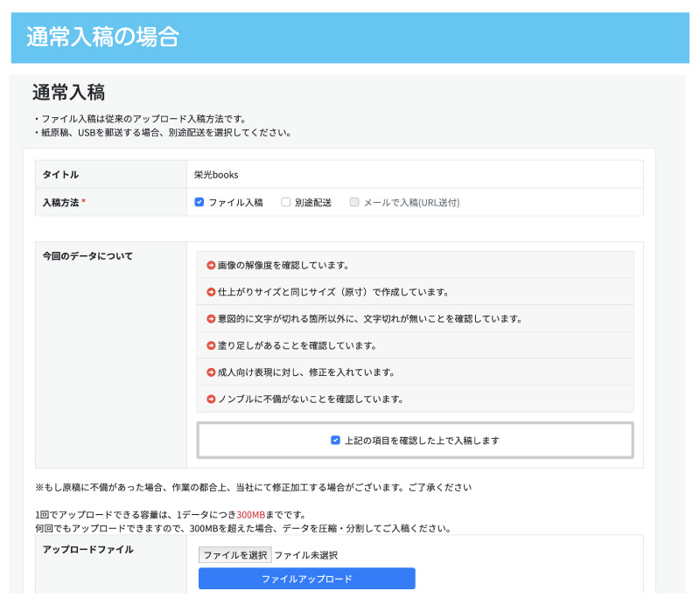Viewport: 700px width, 612px height.
Task: Check the 別途配送 checkbox
Action: tap(285, 202)
